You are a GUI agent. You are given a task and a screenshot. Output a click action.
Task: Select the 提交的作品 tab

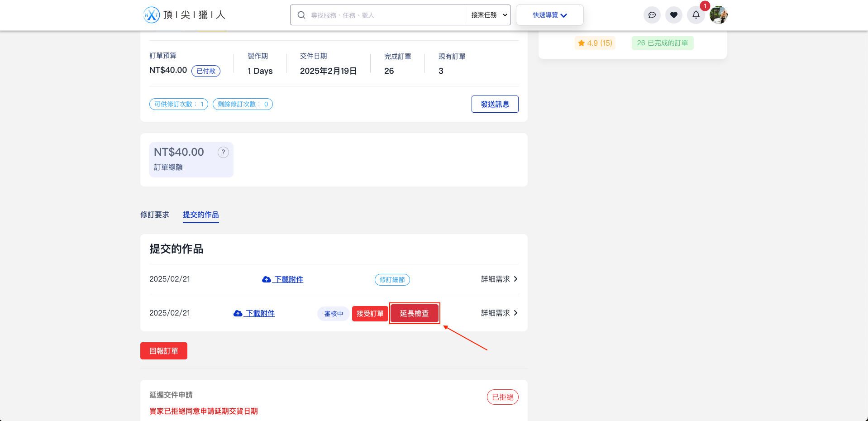click(201, 215)
